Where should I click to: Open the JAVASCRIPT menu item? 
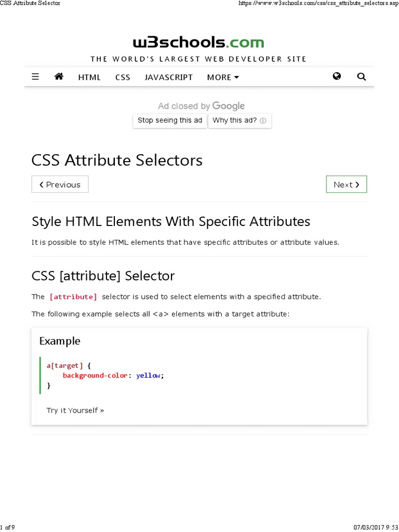pos(168,77)
